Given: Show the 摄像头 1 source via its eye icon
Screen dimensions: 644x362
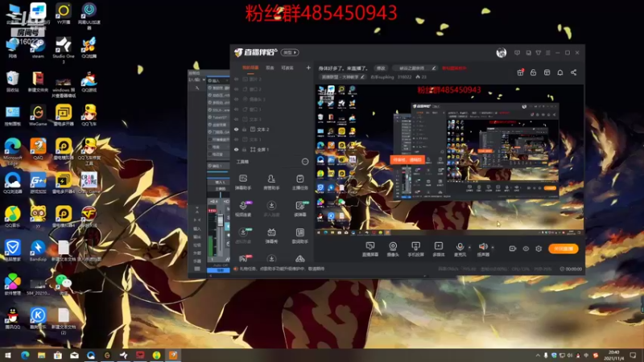Looking at the screenshot, I should [236, 99].
